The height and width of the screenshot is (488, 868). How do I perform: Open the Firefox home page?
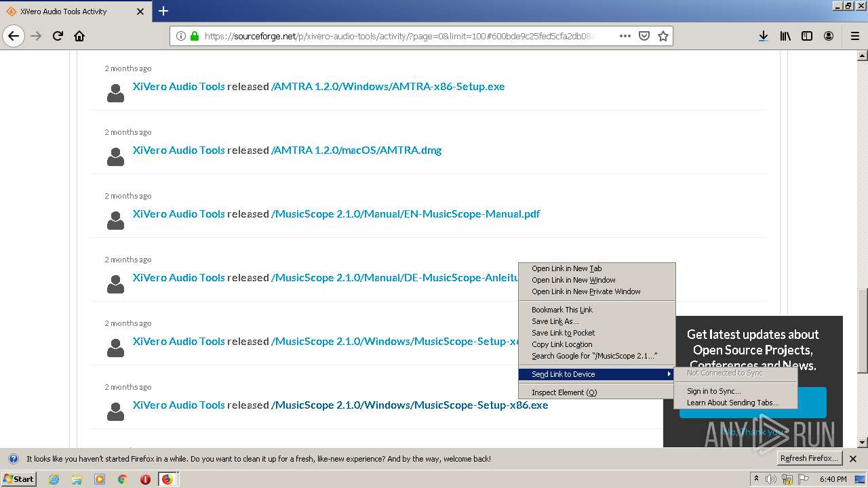[x=79, y=36]
